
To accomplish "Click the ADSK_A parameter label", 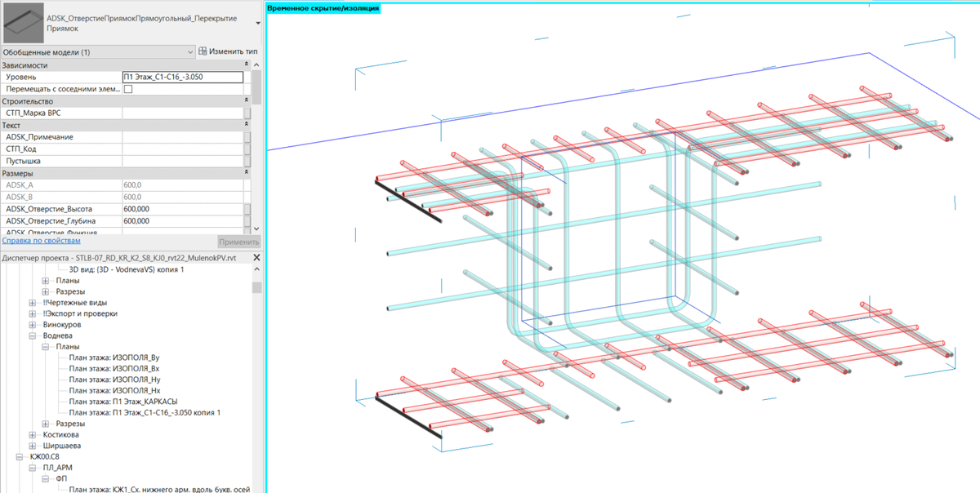I will [x=19, y=185].
